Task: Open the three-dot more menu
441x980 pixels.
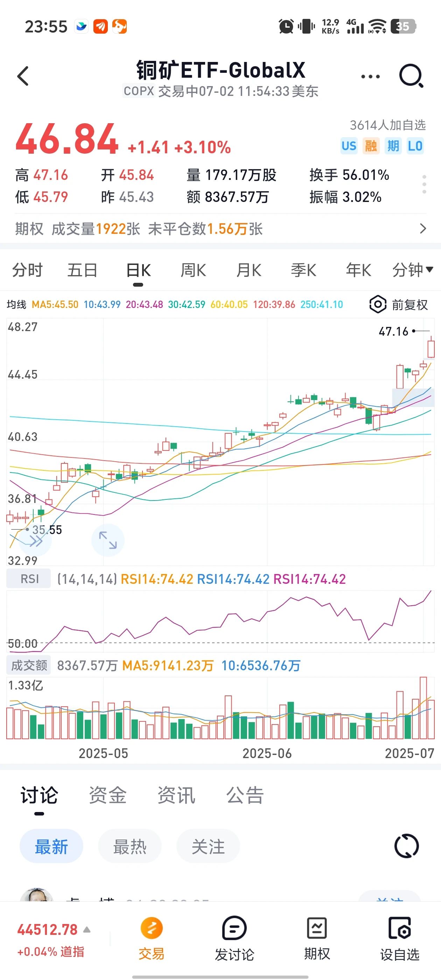Action: click(370, 76)
